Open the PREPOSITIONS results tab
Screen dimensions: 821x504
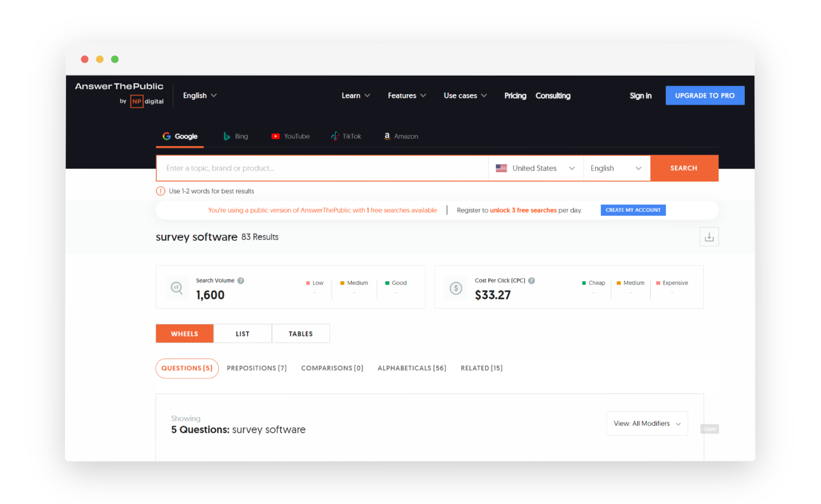(x=256, y=368)
